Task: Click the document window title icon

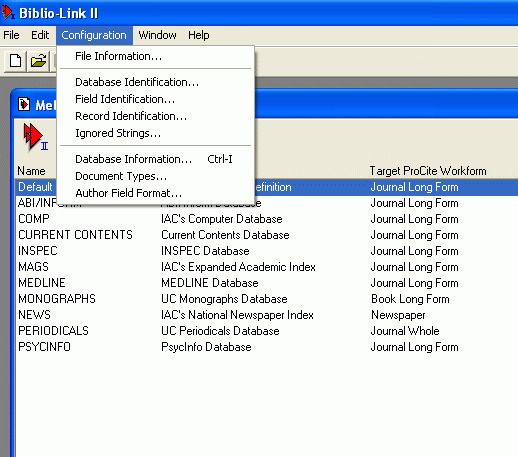Action: 24,104
